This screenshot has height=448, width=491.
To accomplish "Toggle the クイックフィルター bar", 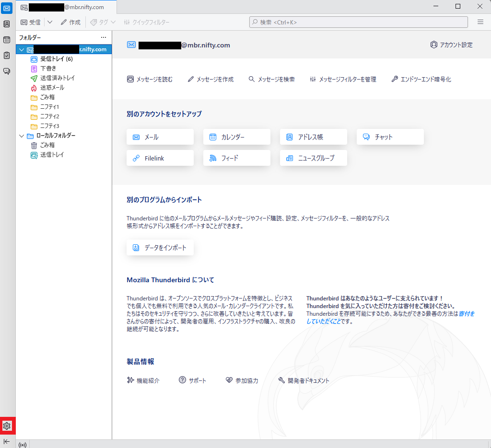I will coord(146,22).
